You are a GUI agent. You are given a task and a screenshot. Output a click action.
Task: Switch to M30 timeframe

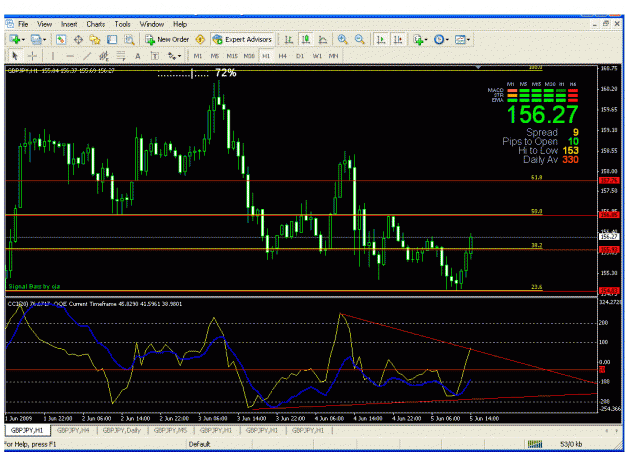coord(249,56)
